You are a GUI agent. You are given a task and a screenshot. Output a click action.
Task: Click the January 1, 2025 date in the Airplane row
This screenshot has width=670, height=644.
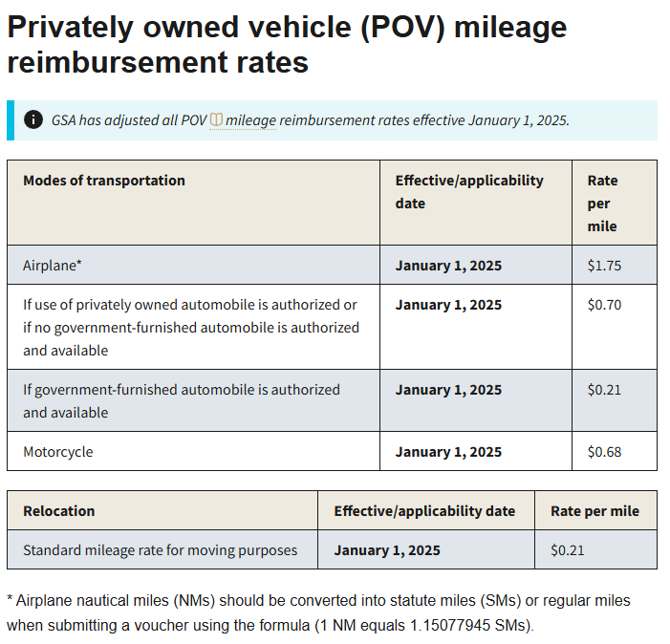[448, 266]
